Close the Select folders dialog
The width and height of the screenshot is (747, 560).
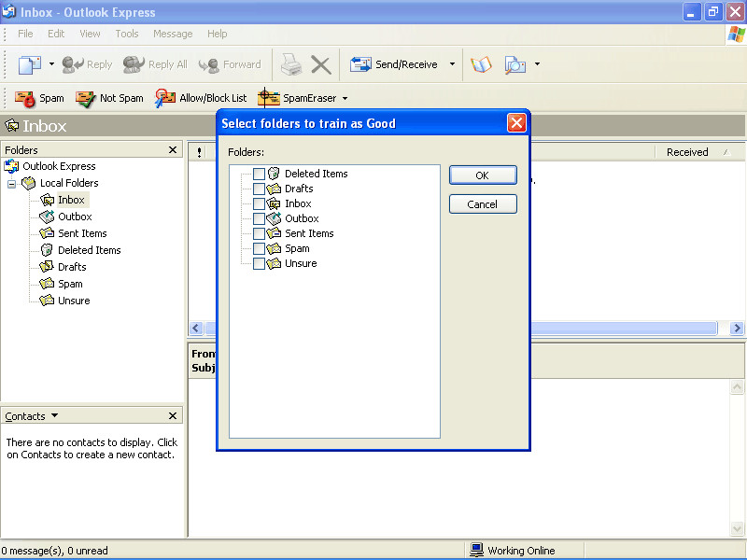[x=516, y=123]
